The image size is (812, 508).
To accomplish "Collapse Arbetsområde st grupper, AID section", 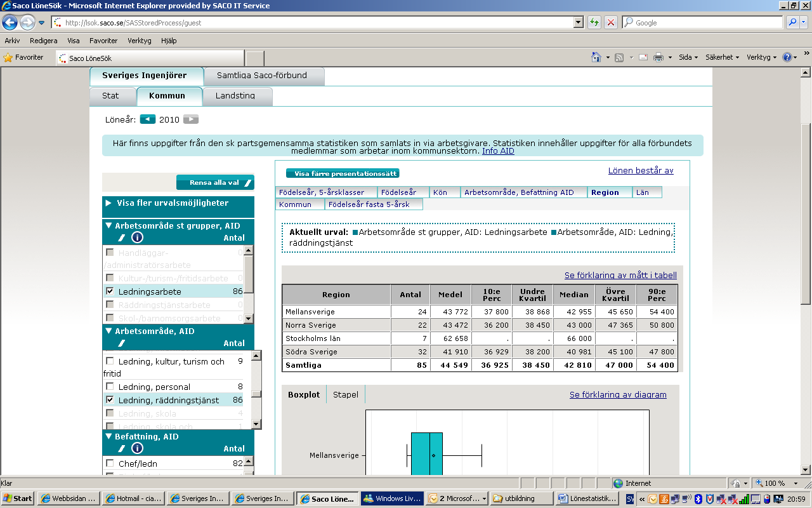I will coord(109,225).
